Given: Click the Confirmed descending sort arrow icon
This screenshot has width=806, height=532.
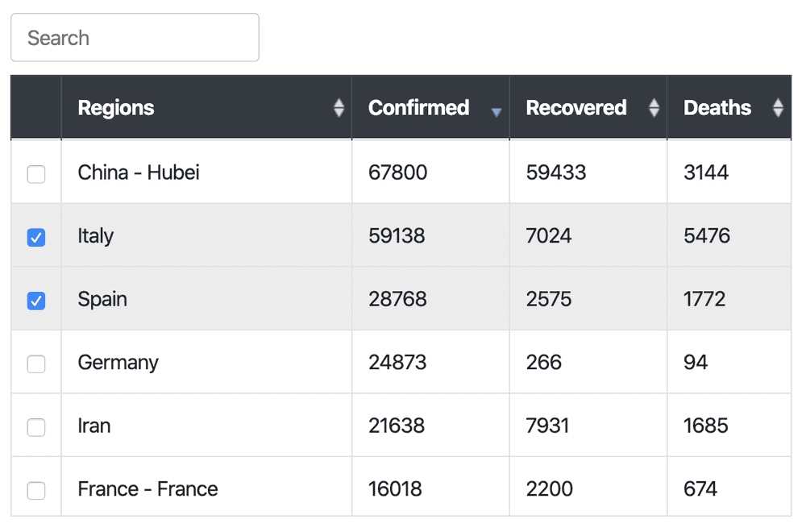Looking at the screenshot, I should [x=496, y=112].
